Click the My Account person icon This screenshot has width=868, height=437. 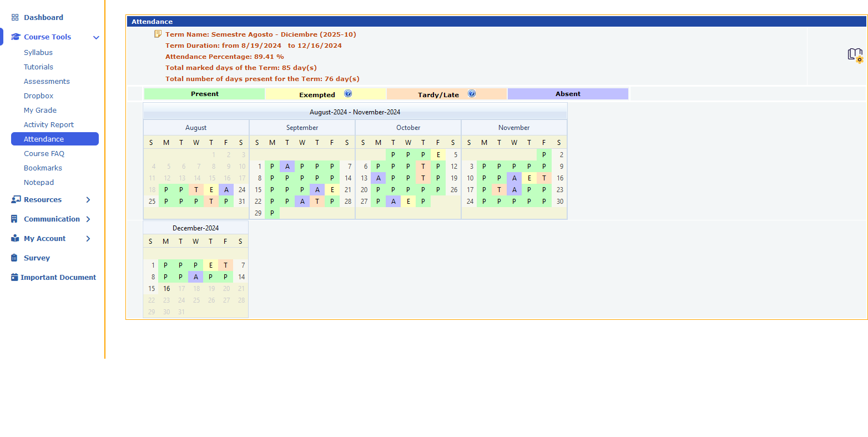[15, 239]
